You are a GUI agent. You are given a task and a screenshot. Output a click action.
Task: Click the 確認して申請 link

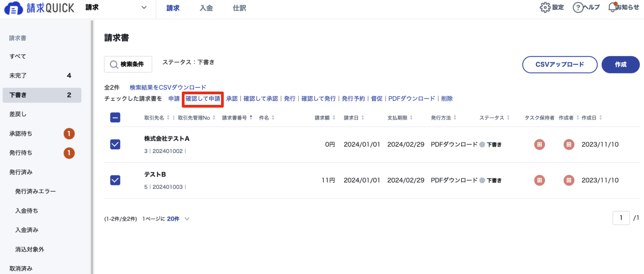pos(203,99)
